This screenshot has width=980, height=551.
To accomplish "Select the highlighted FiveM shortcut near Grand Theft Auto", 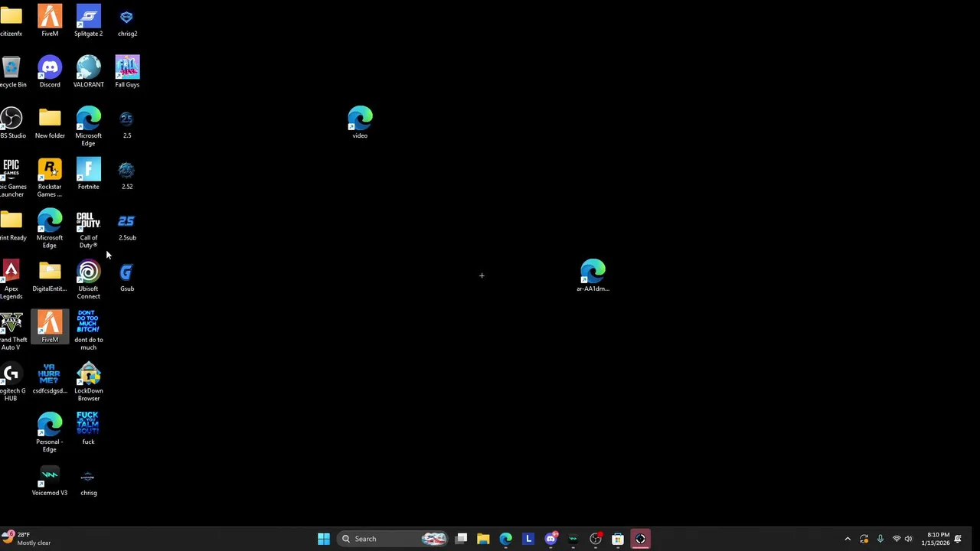I will [x=50, y=327].
